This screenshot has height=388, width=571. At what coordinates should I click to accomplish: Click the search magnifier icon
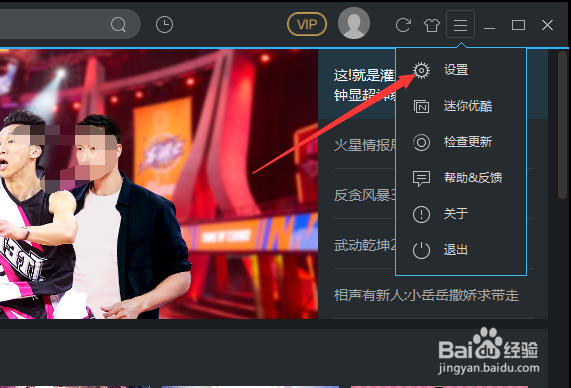(118, 25)
